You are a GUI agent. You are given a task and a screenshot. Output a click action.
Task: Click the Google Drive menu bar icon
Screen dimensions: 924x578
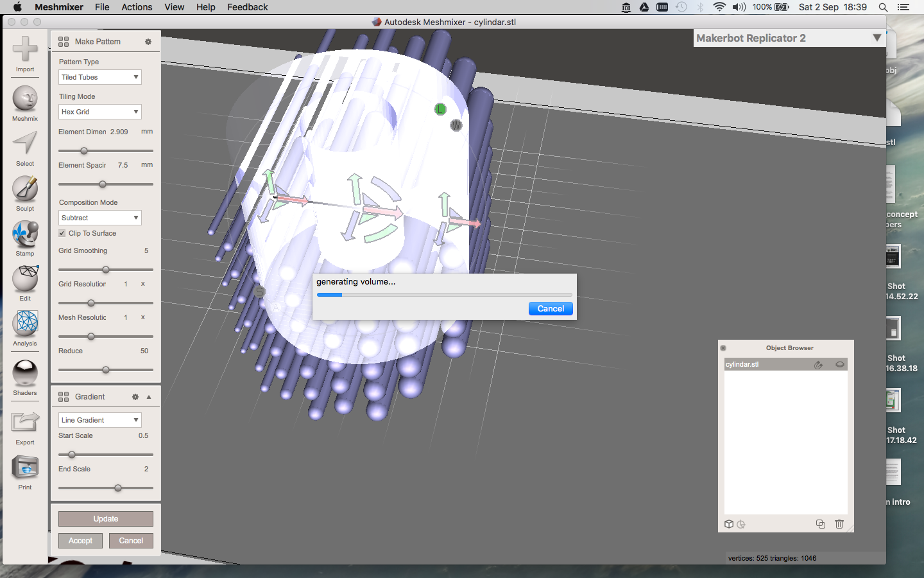[644, 7]
